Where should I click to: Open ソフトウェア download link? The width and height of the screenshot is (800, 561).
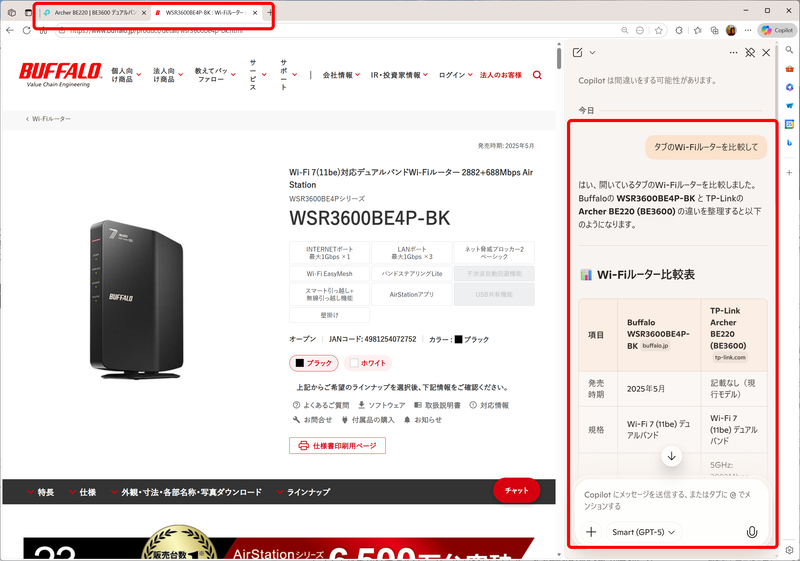[381, 405]
